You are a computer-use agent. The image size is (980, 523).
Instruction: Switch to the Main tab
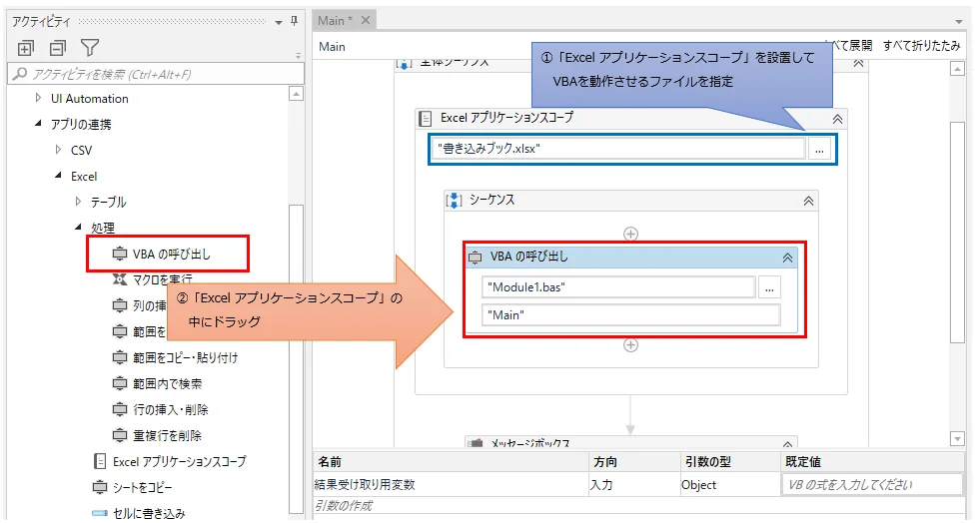click(x=335, y=21)
